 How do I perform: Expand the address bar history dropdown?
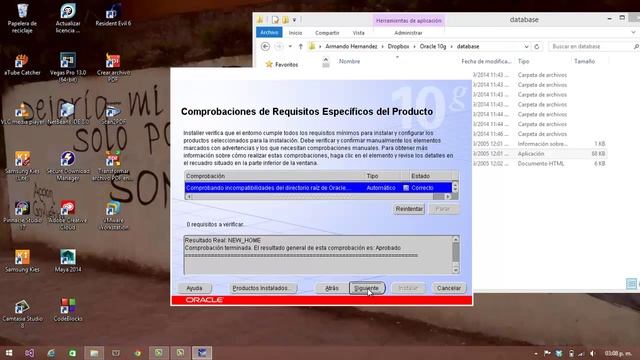click(x=527, y=47)
